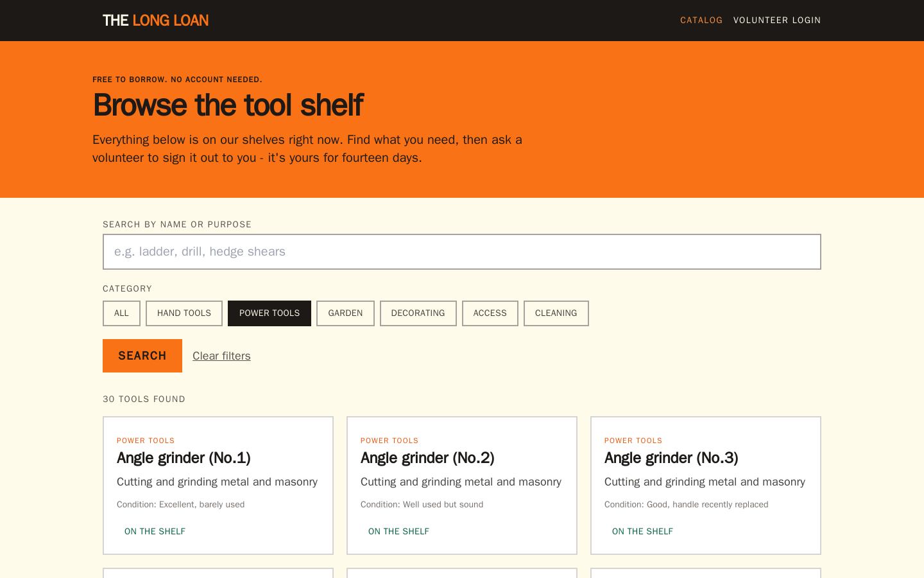Open the Angle grinder (No.3) card title
The height and width of the screenshot is (578, 924).
(671, 458)
